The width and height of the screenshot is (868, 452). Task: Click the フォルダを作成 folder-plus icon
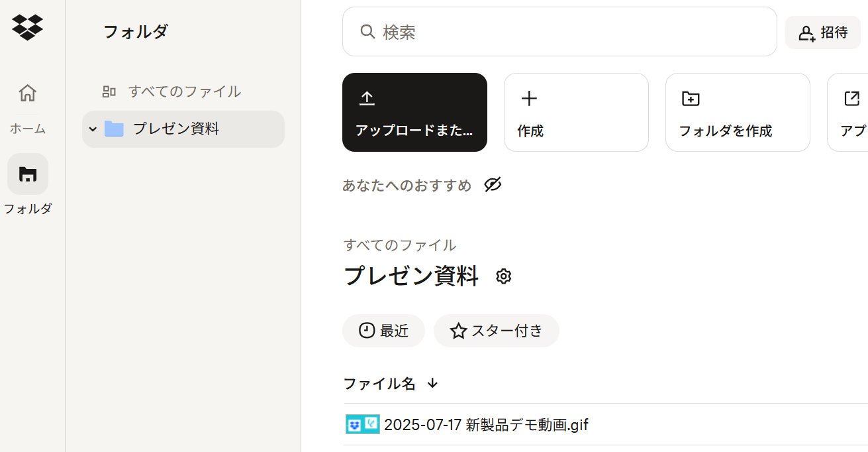(x=691, y=99)
